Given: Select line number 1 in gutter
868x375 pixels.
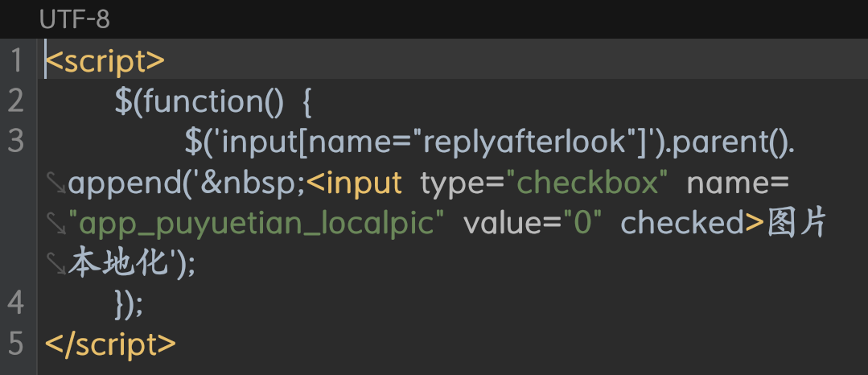Looking at the screenshot, I should pyautogui.click(x=16, y=60).
